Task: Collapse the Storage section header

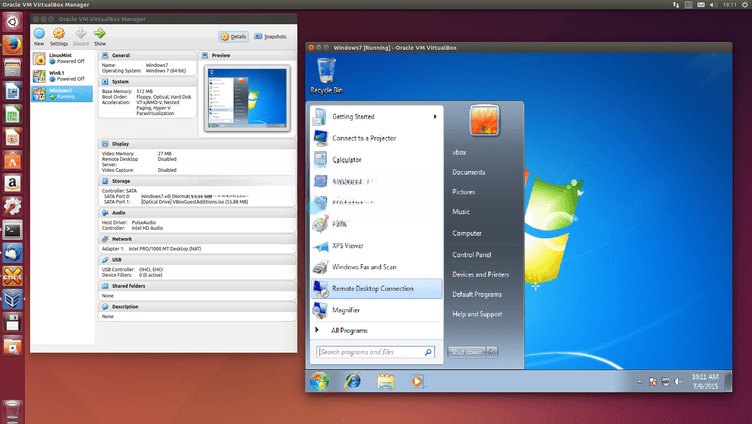Action: tap(197, 181)
